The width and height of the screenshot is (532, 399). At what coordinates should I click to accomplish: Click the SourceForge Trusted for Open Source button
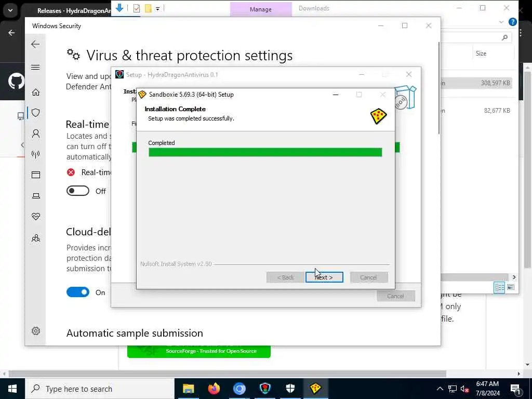pos(199,351)
